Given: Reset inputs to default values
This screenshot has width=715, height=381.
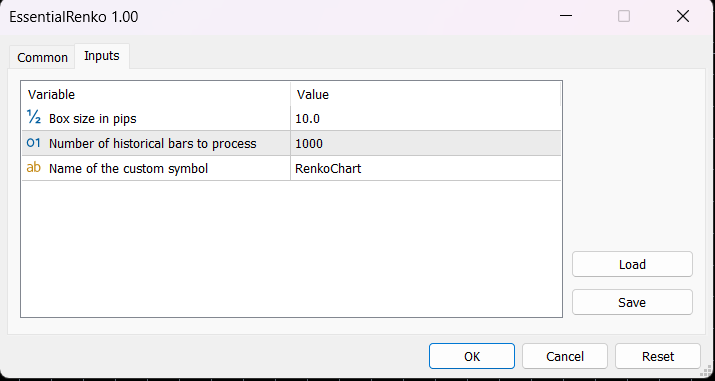Looking at the screenshot, I should (x=658, y=356).
